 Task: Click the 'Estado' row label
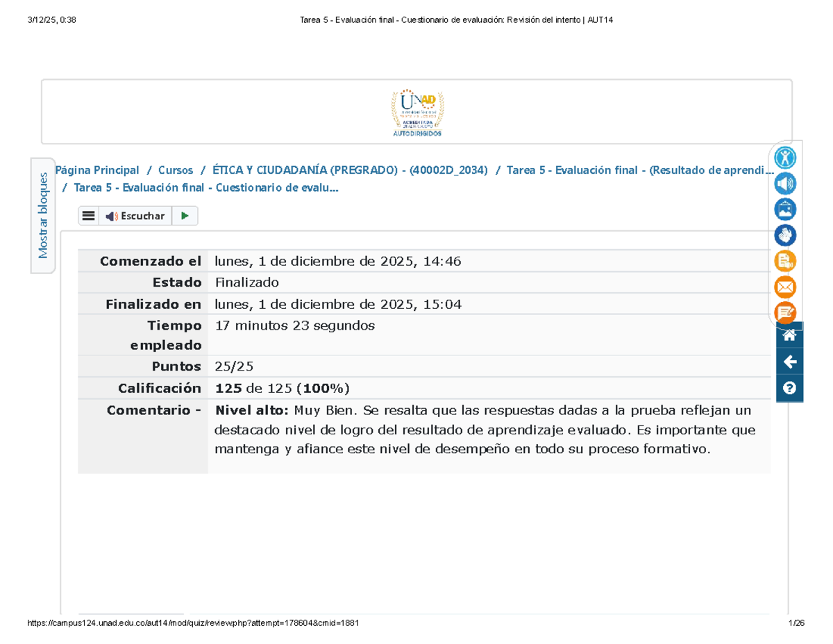click(x=177, y=282)
